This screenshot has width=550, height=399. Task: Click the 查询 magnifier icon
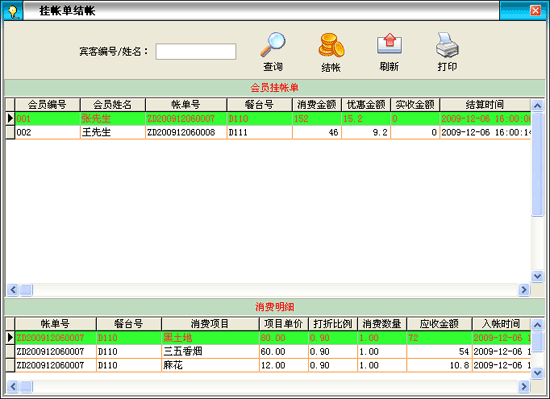pyautogui.click(x=273, y=45)
